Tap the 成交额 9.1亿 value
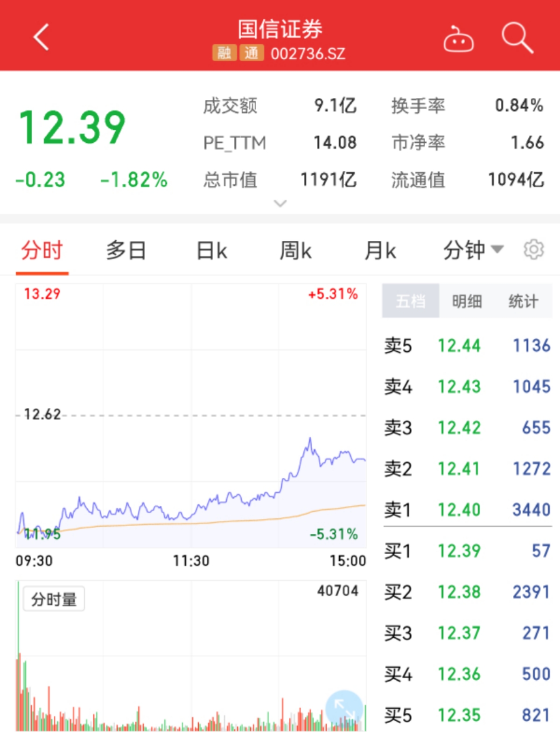 click(335, 105)
